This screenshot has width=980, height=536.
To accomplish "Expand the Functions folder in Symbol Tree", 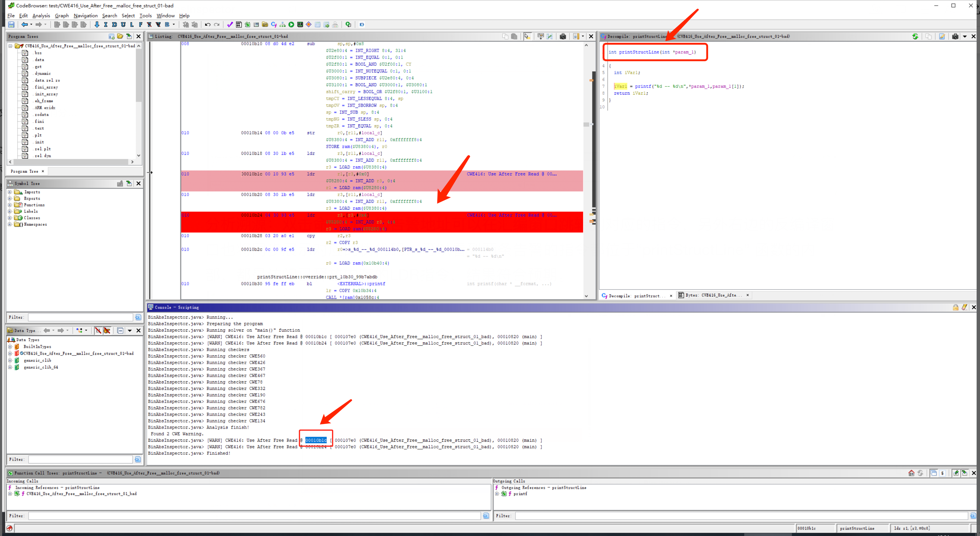I will pos(10,205).
